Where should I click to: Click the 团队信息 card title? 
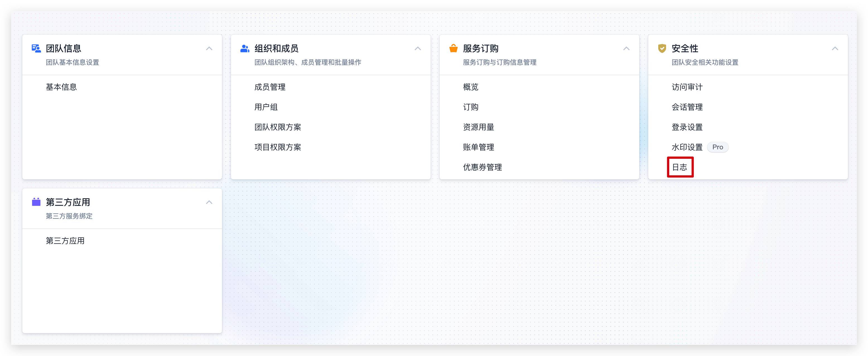click(64, 48)
